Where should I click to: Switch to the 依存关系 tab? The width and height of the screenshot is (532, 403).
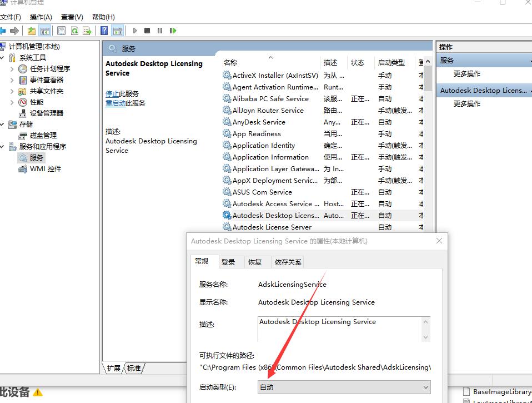click(x=288, y=262)
